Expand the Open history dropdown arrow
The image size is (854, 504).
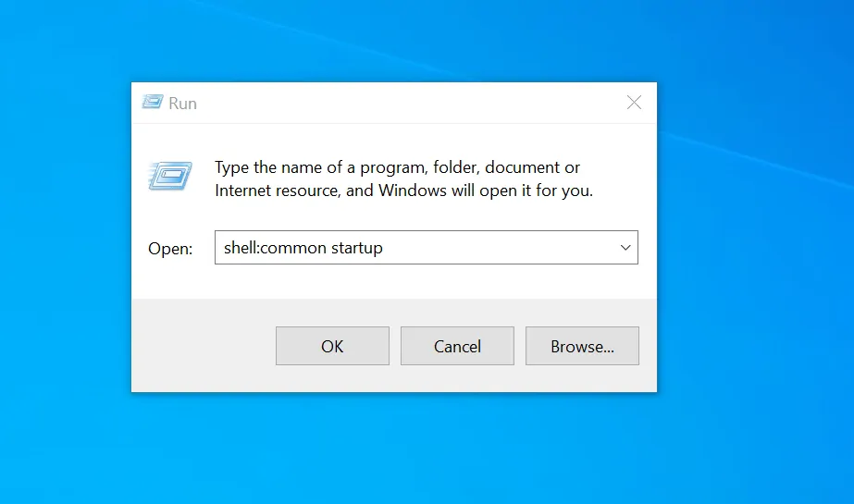pos(625,248)
